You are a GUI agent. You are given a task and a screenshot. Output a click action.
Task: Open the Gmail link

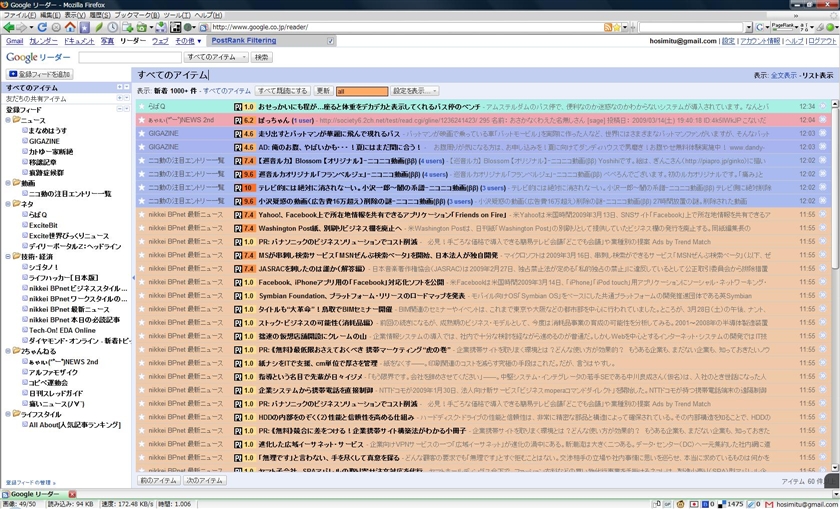(14, 41)
